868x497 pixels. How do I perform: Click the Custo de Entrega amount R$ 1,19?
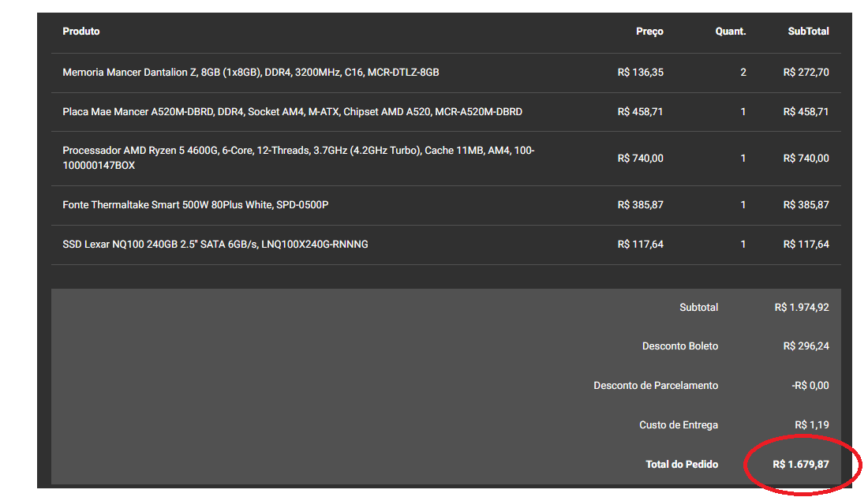click(x=811, y=425)
